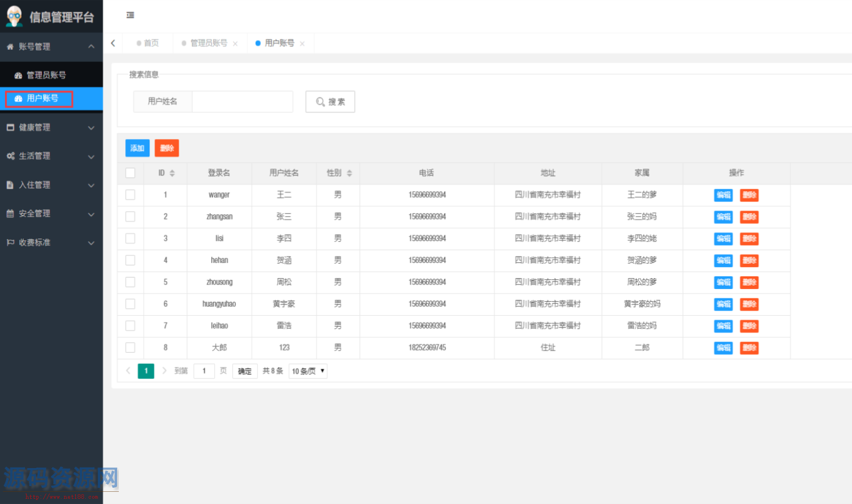
Task: Expand the 生活管理 menu
Action: 52,156
